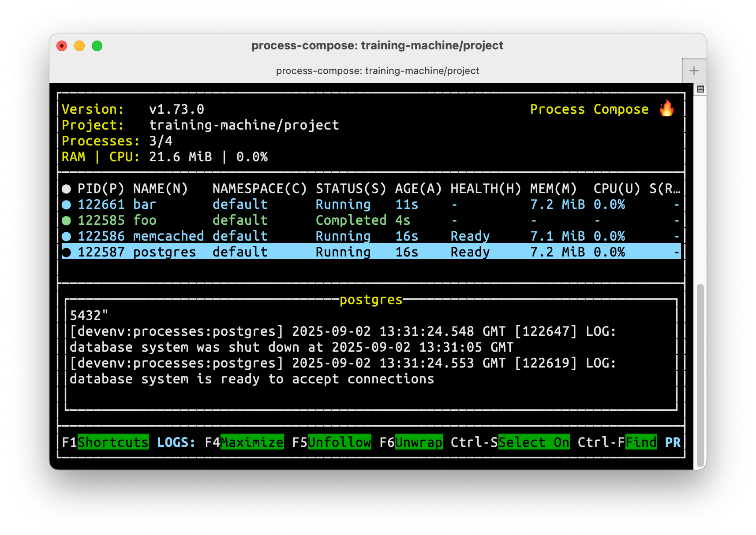
Task: Open a new terminal tab with plus
Action: pos(694,71)
